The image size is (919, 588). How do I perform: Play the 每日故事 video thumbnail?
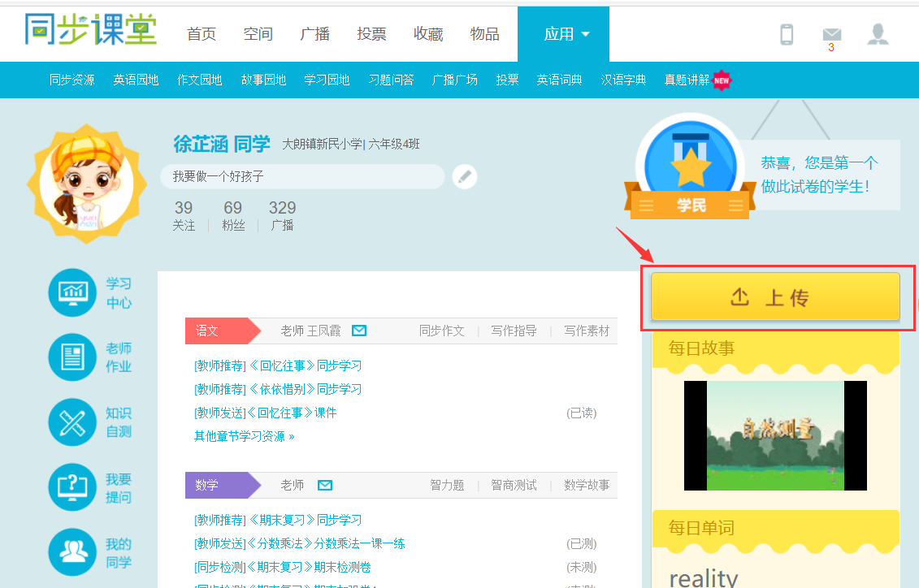click(775, 435)
